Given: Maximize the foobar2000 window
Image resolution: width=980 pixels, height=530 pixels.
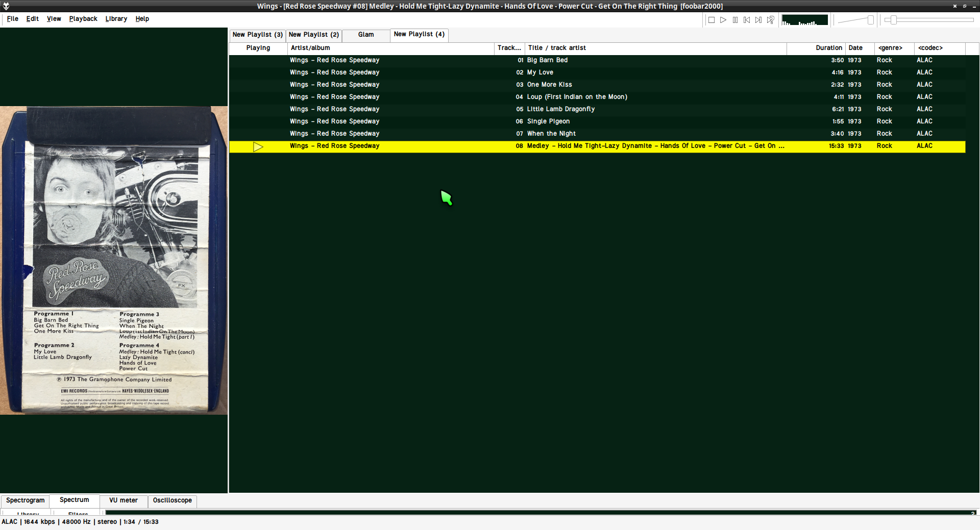Looking at the screenshot, I should coord(965,6).
